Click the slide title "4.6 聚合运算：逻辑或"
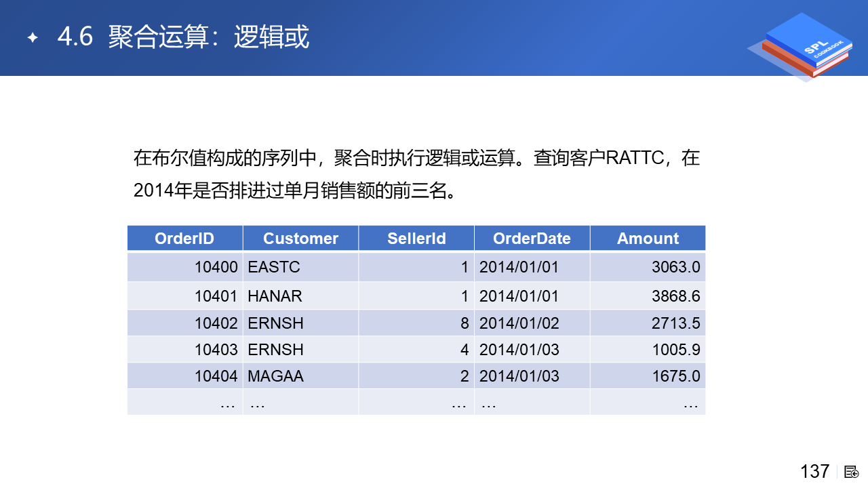868x488 pixels. [183, 37]
